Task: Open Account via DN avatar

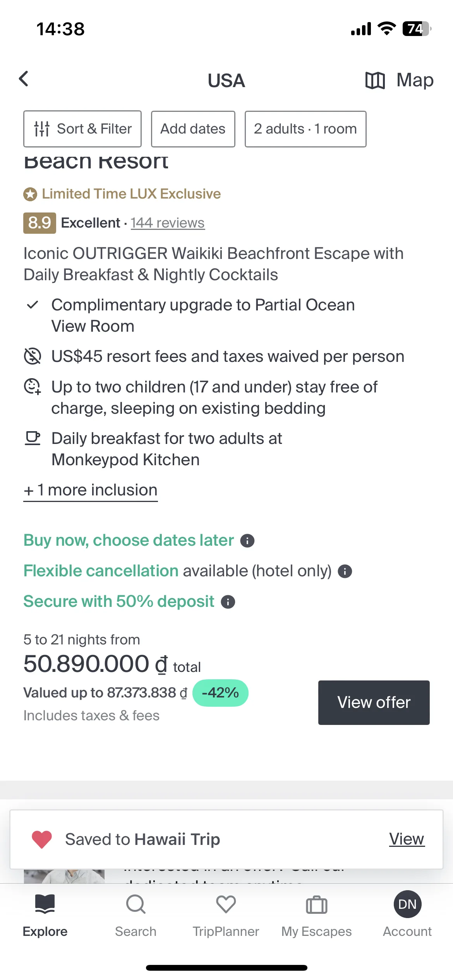Action: point(407,904)
